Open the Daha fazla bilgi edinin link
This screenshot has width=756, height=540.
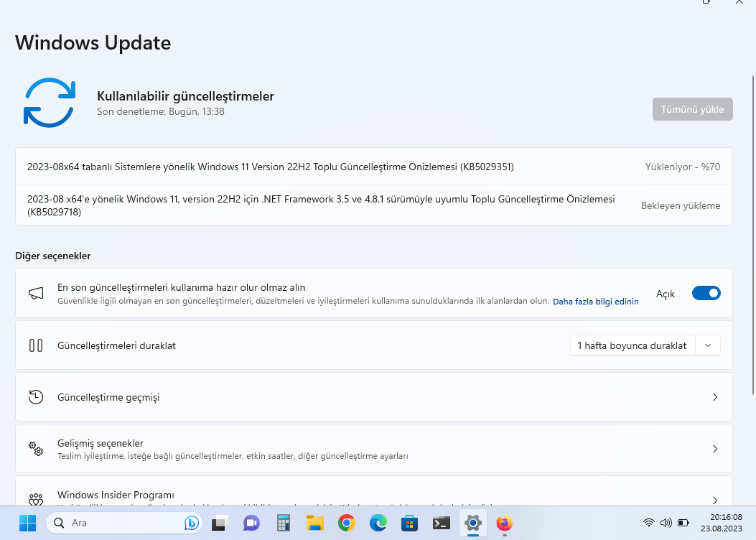(x=595, y=302)
